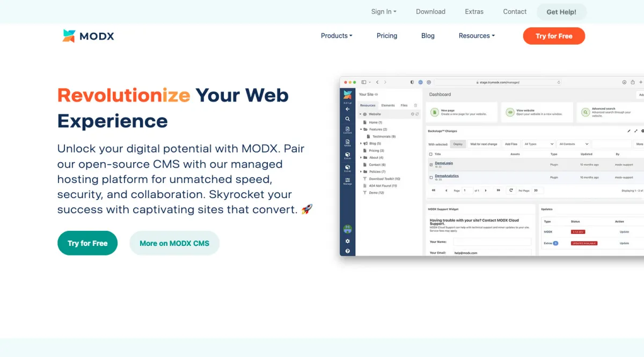Click the green View website eye icon
The height and width of the screenshot is (357, 644).
pos(510,112)
